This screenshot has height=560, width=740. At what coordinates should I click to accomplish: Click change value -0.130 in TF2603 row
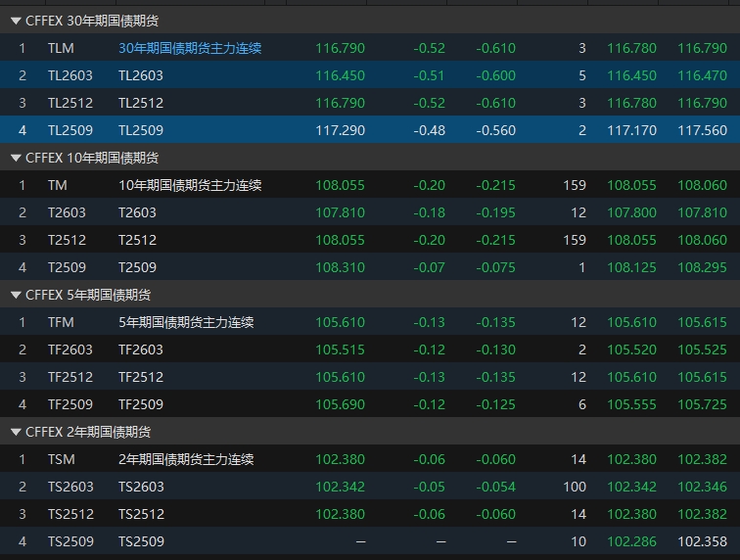495,350
